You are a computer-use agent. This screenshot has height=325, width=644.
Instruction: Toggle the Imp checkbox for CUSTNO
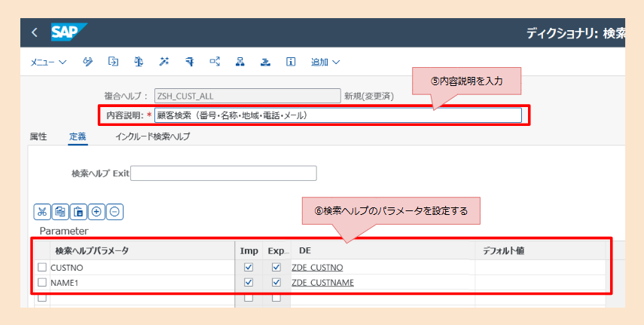249,268
